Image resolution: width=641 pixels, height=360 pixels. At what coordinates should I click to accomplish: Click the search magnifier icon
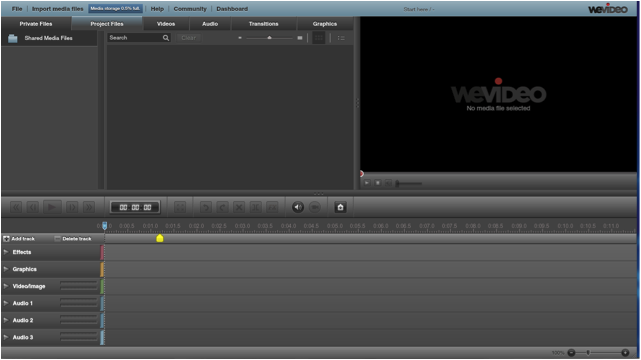(166, 38)
